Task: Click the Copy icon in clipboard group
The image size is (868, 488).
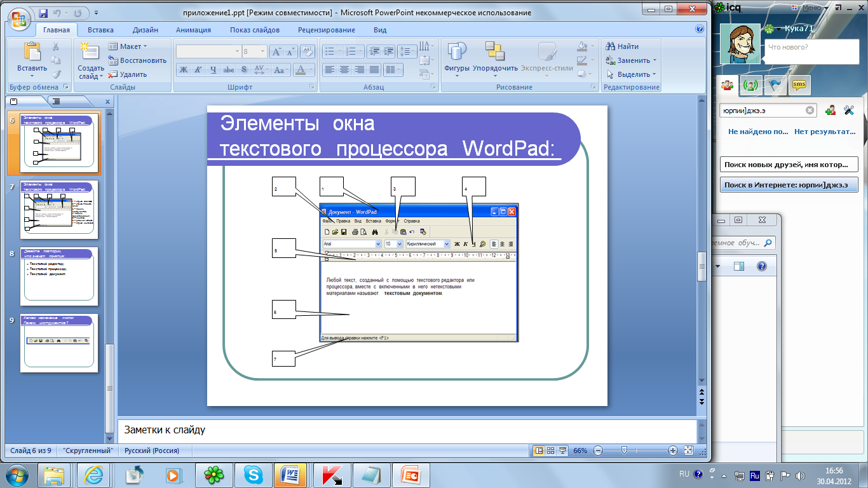Action: 55,61
